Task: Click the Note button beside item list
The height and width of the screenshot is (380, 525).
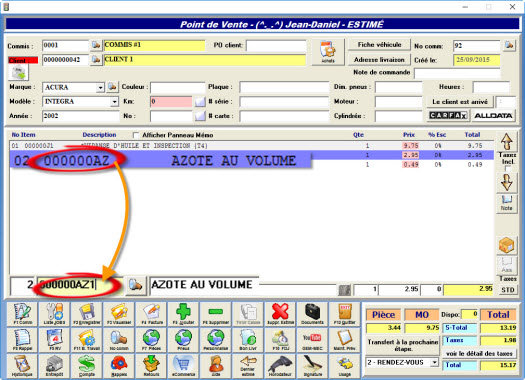Action: [x=507, y=203]
